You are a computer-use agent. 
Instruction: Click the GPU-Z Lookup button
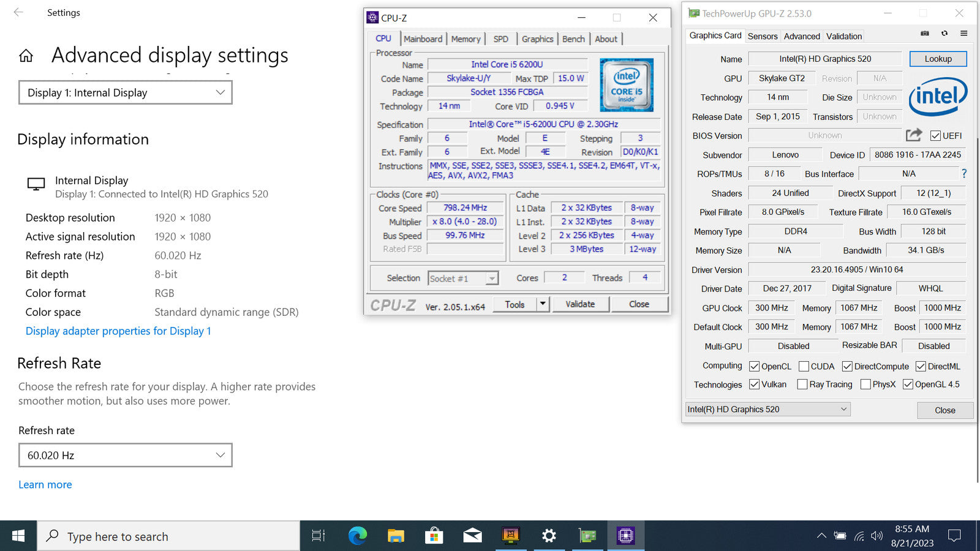click(938, 59)
